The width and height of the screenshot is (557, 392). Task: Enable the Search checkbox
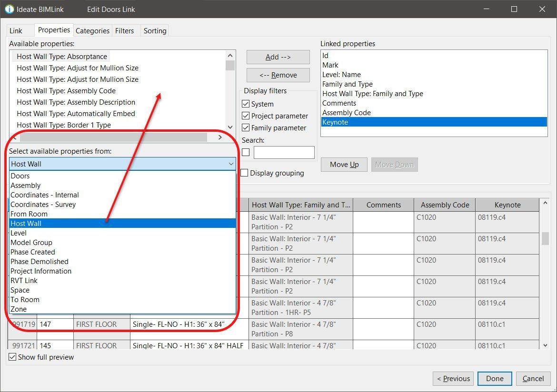[246, 152]
